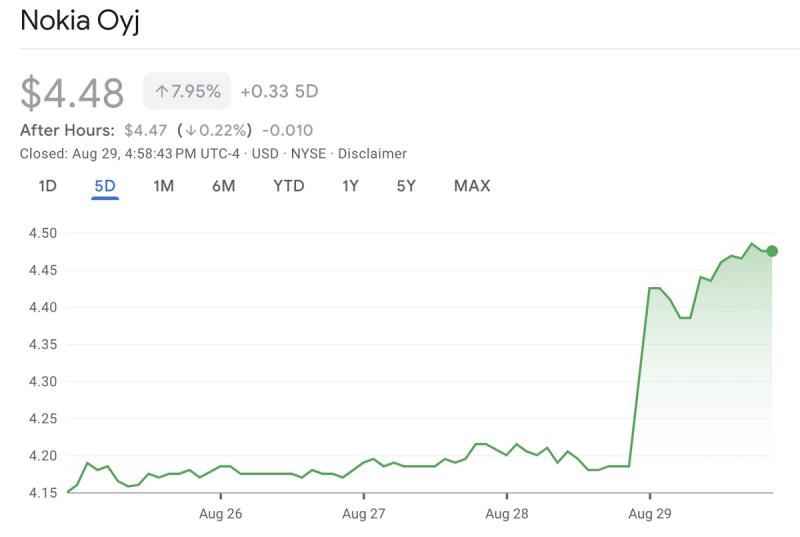Click the Nokia Oyj heading

(80, 21)
